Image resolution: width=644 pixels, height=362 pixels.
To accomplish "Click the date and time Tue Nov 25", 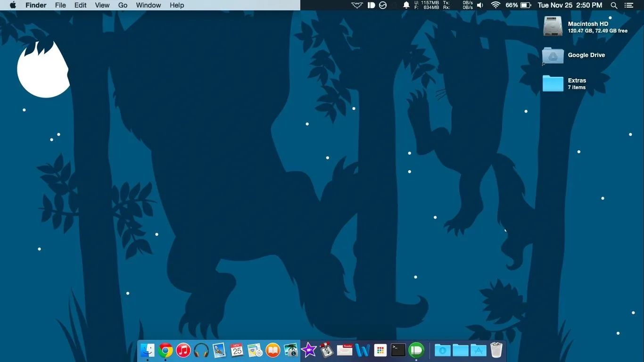I will (x=570, y=5).
